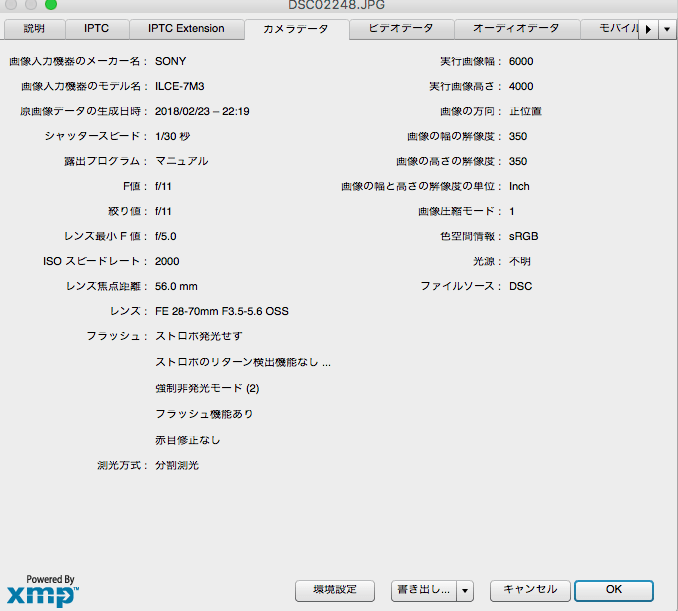678x611 pixels.
Task: Click the maker value SONY
Action: pyautogui.click(x=170, y=61)
